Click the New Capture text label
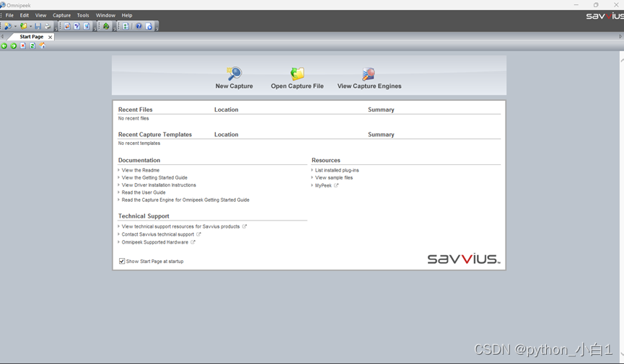This screenshot has width=624, height=364. tap(234, 86)
